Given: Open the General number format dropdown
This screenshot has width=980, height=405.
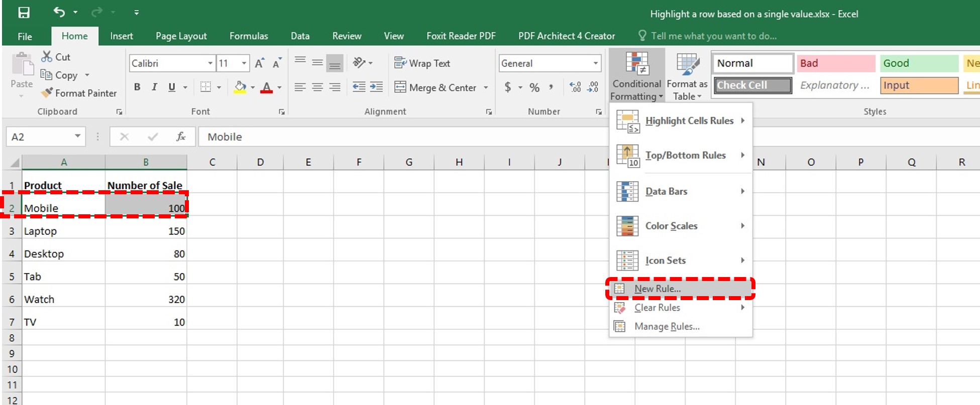Looking at the screenshot, I should [x=596, y=63].
